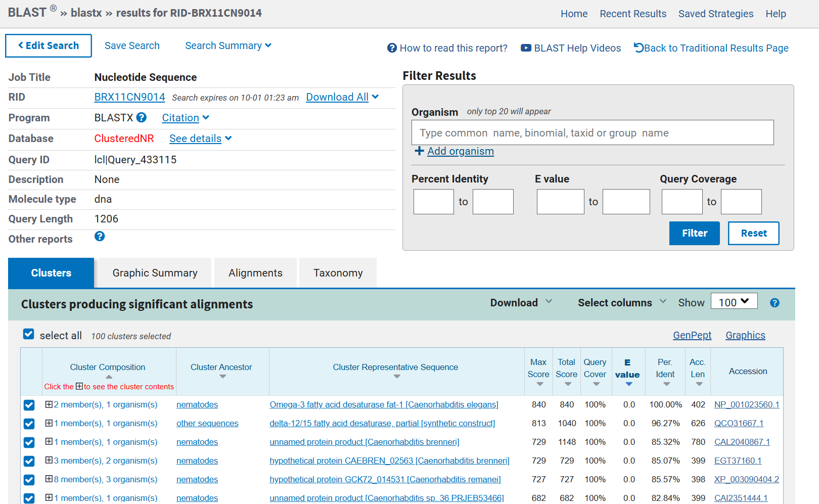Expand the Omega-3 fatty acid desaturase cluster
The height and width of the screenshot is (504, 819).
[49, 404]
